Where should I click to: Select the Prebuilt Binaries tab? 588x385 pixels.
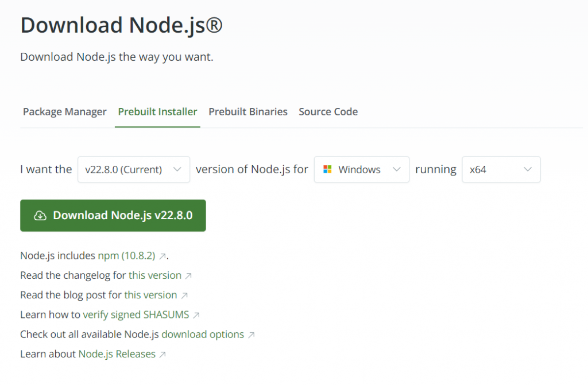point(248,112)
